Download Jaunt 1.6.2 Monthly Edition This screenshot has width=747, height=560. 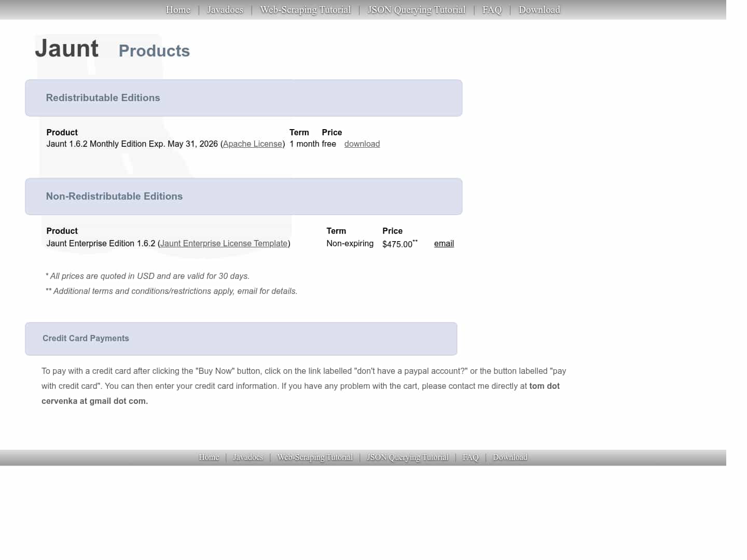362,144
